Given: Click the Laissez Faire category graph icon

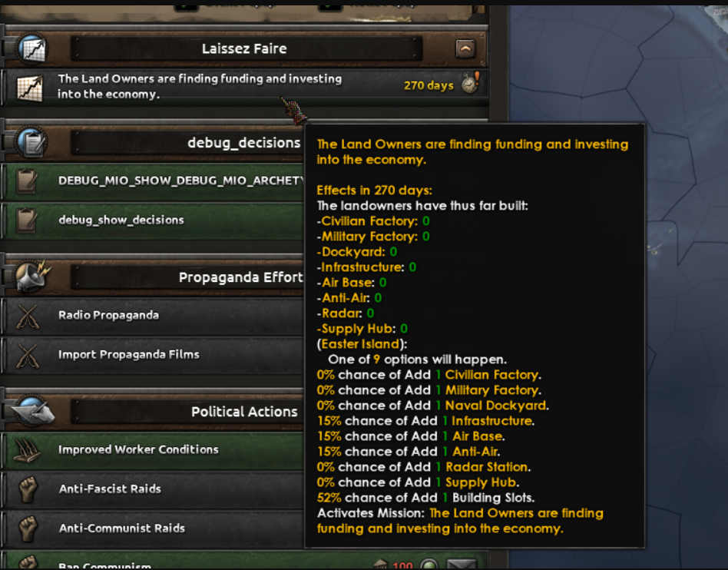Looking at the screenshot, I should (x=33, y=48).
